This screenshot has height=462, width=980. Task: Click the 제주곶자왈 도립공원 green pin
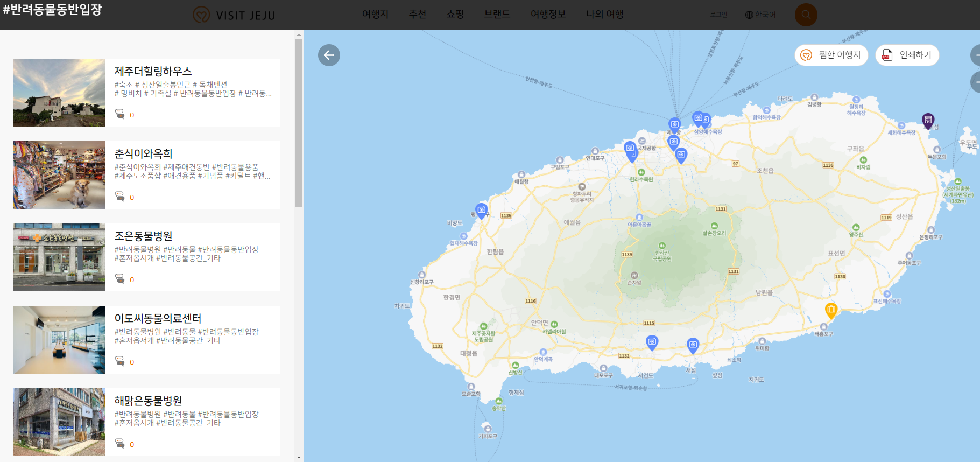[483, 326]
